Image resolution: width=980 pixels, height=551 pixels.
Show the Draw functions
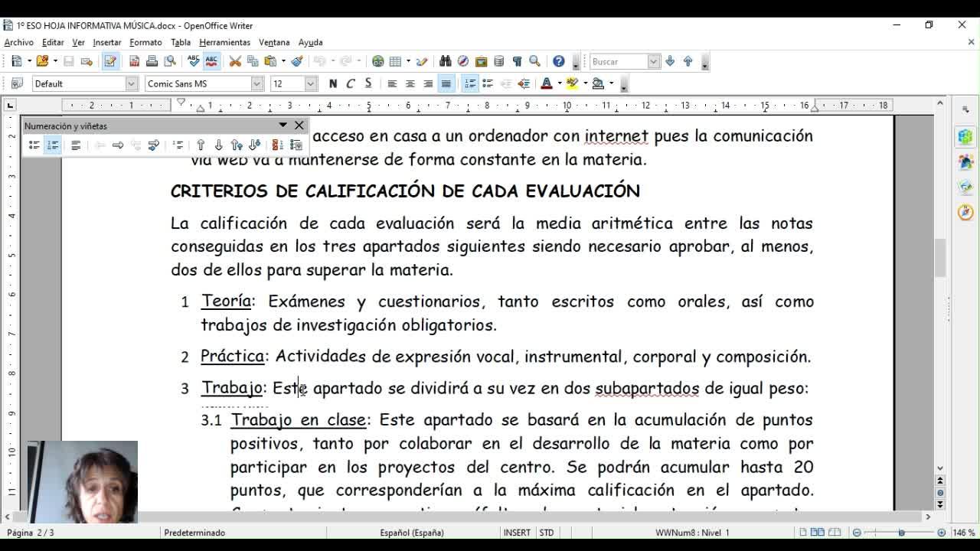[x=422, y=61]
